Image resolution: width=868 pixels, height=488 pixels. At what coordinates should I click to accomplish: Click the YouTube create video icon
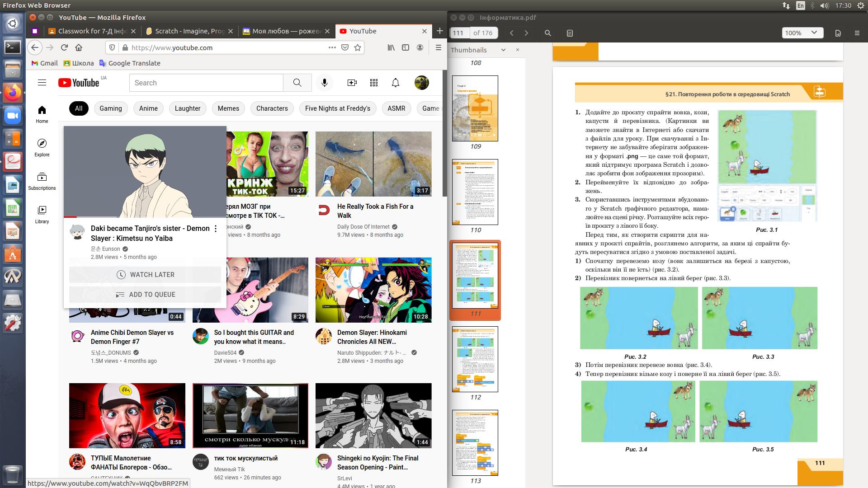tap(352, 83)
